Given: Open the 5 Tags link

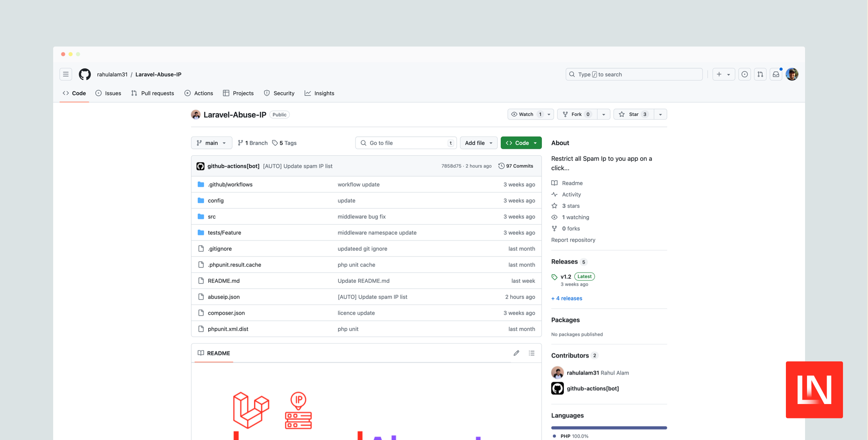Looking at the screenshot, I should coord(284,143).
